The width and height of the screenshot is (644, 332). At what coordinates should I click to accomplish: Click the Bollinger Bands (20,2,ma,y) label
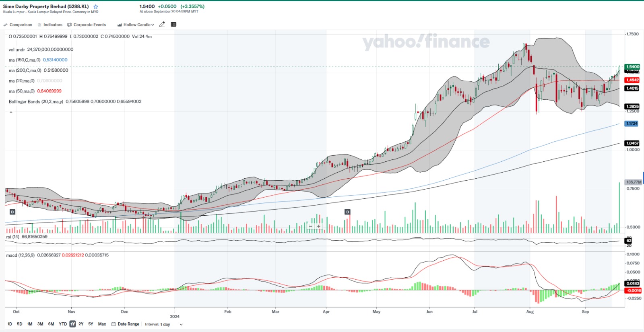coord(36,102)
